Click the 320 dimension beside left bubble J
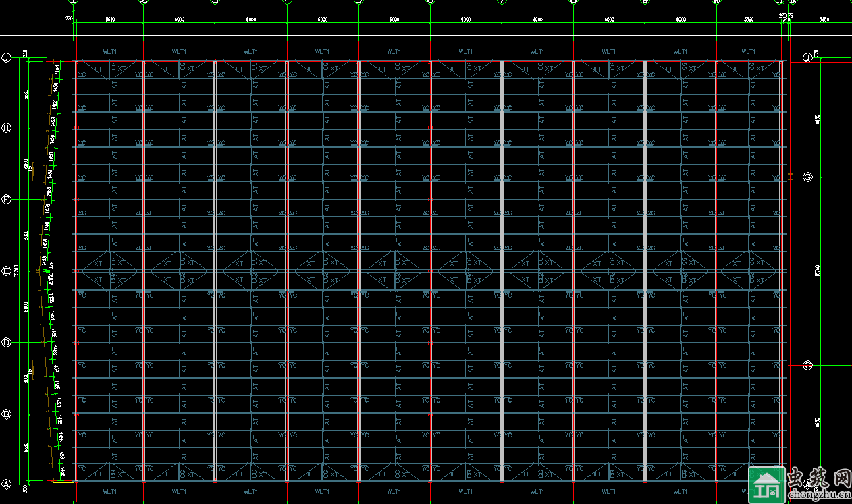The image size is (852, 504). click(x=25, y=53)
